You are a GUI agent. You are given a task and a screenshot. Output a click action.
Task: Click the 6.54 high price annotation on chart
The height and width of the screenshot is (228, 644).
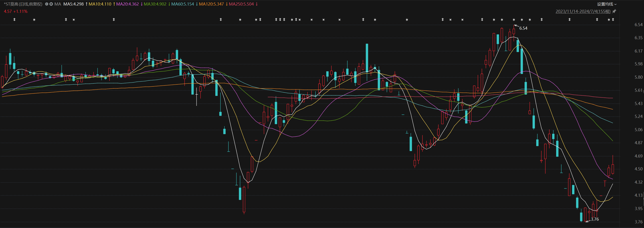tap(523, 28)
